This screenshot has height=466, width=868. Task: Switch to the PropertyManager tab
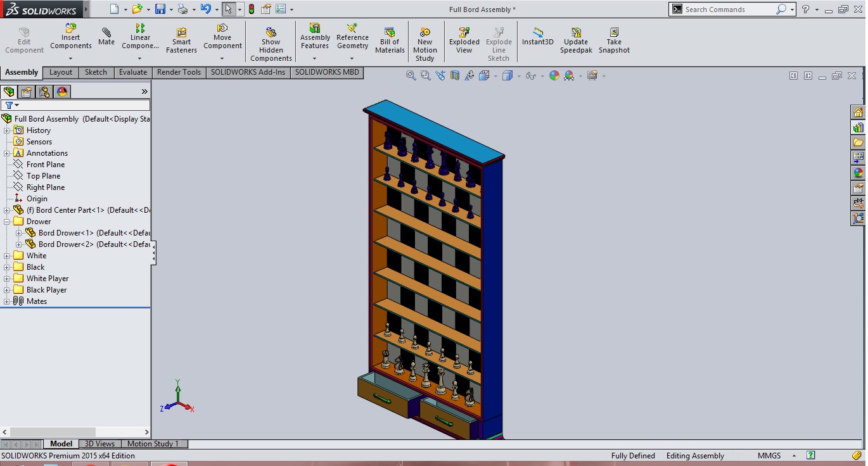(27, 92)
